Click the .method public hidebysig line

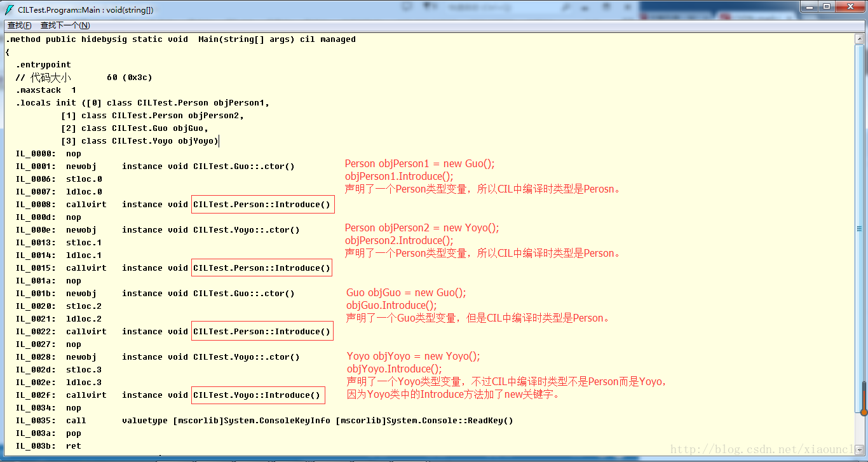click(x=180, y=39)
